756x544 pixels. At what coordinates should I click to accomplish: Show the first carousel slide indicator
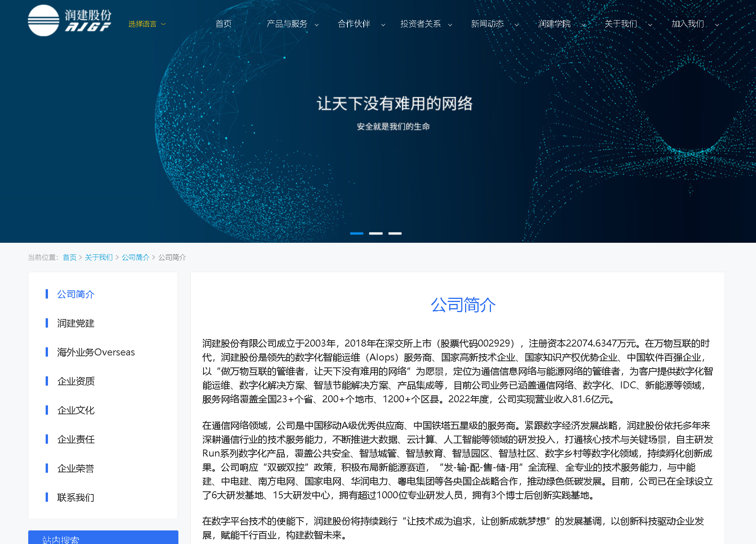(356, 233)
